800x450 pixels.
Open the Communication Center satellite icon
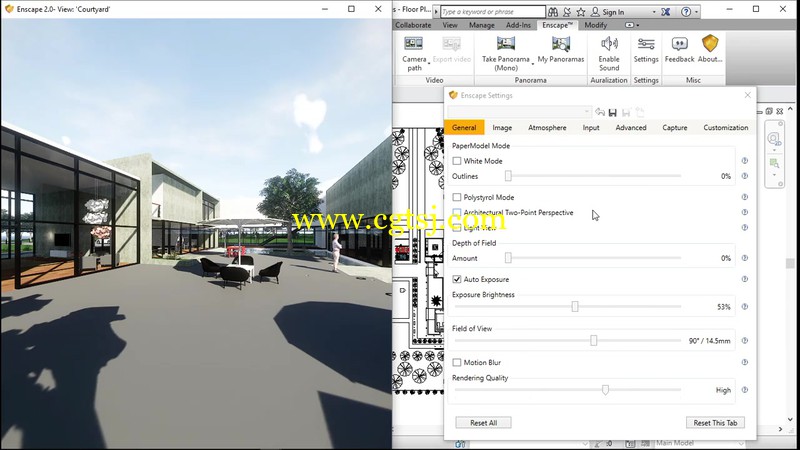[567, 11]
